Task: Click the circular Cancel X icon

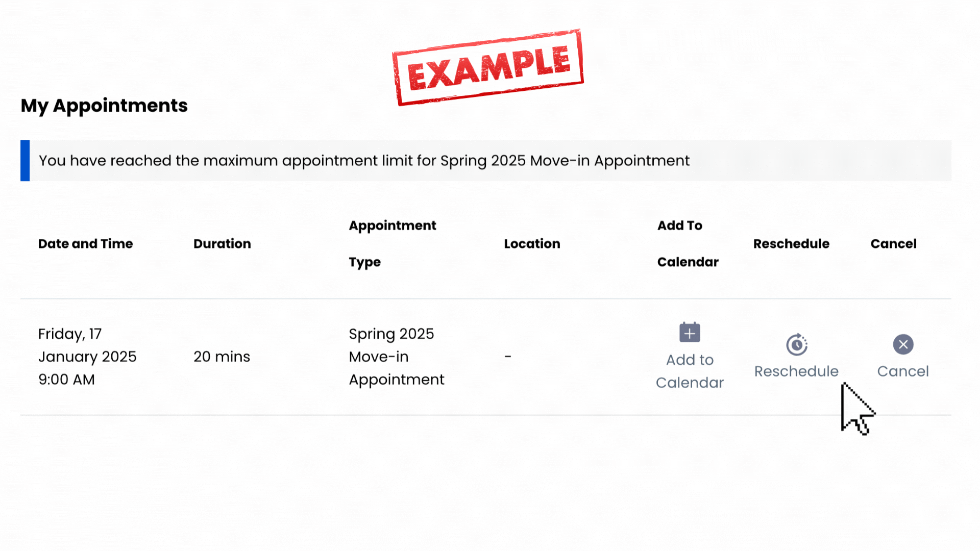Action: point(903,344)
